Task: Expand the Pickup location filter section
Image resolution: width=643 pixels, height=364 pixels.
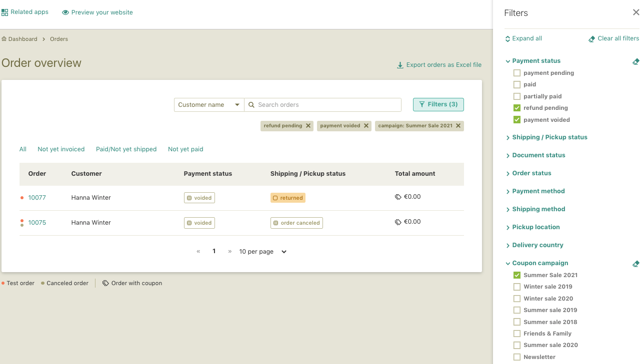Action: (x=532, y=227)
